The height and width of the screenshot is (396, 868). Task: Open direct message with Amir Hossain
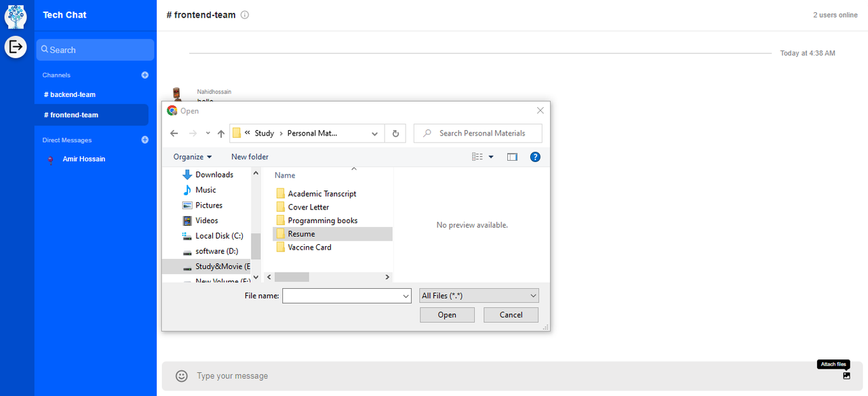point(84,159)
